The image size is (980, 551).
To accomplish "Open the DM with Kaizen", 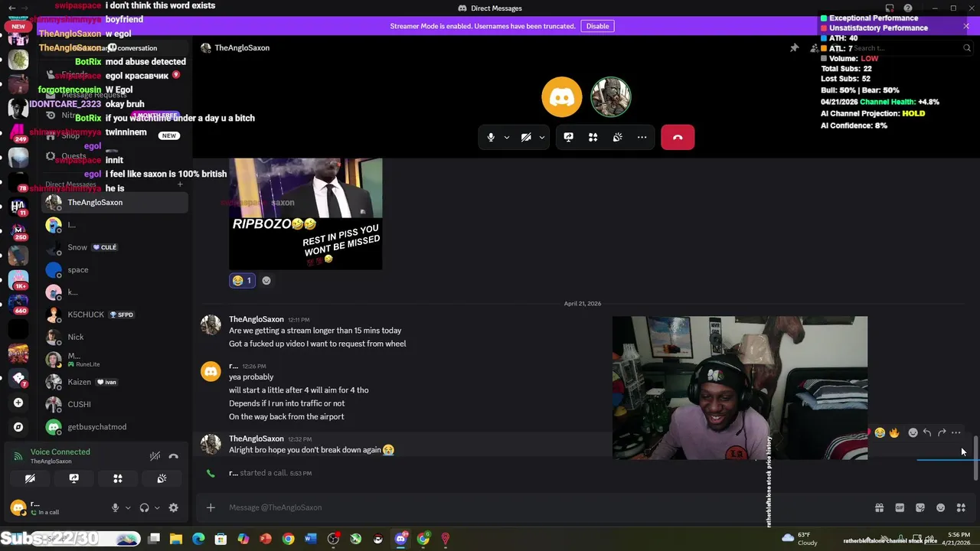I will coord(115,382).
